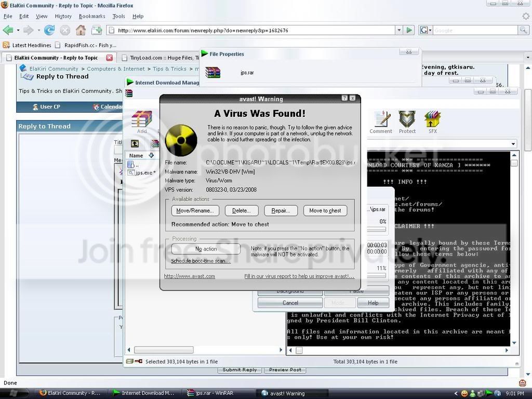
Task: Click WinRAR up one level icon
Action: pos(135,143)
